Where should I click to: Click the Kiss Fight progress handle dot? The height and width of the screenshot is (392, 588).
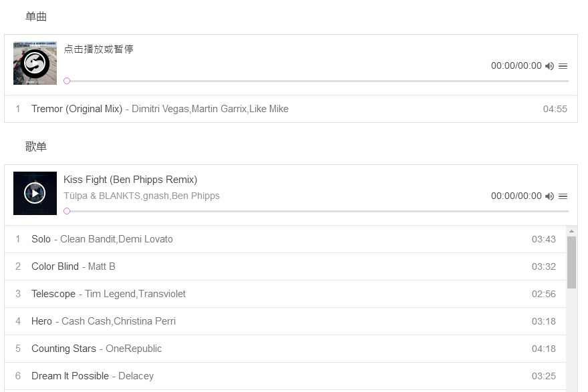coord(67,211)
